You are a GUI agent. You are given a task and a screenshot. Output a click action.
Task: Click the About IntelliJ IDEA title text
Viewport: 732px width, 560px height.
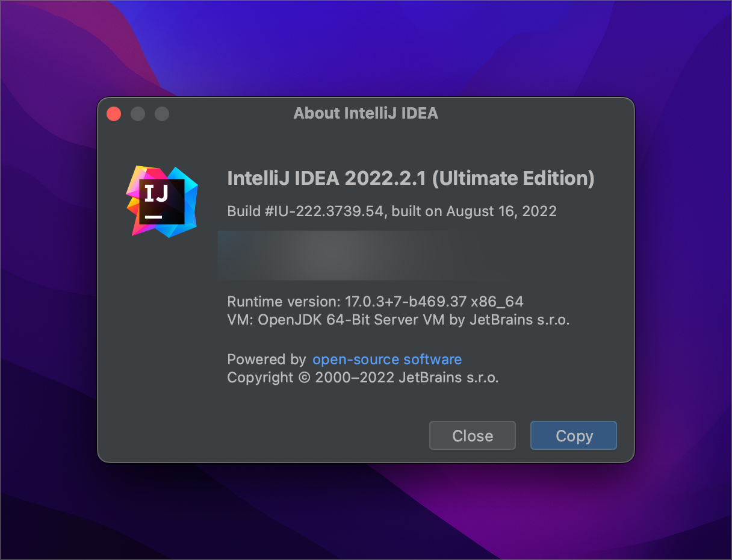pos(365,113)
